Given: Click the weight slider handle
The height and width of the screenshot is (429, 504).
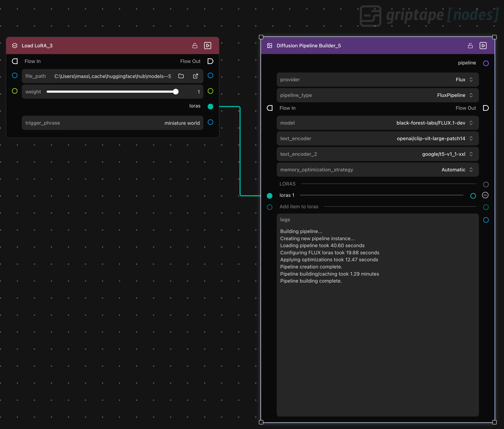Looking at the screenshot, I should tap(176, 92).
